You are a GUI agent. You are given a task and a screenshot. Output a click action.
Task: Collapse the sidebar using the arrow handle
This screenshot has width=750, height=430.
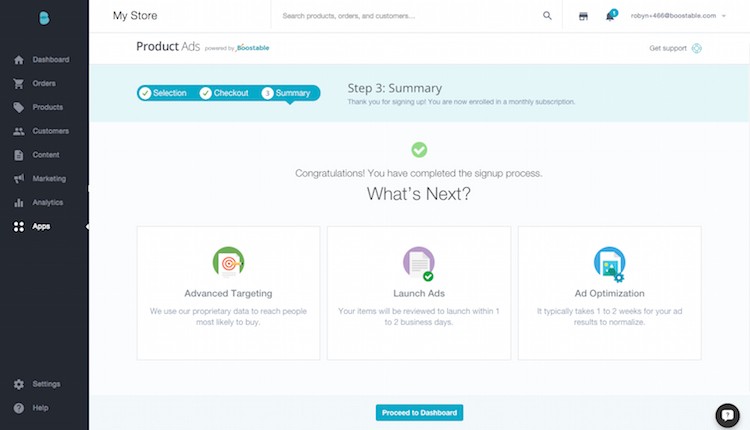[x=87, y=226]
